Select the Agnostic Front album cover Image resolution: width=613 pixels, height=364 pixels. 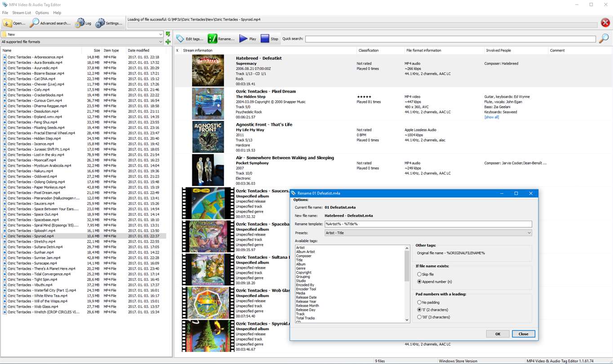(208, 137)
